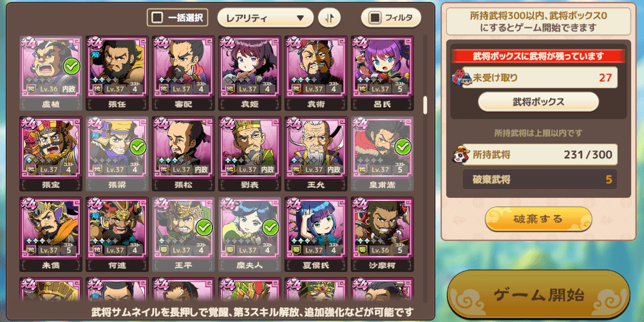Viewport: 644px width, 322px height.
Task: Toggle the sort order arrows button
Action: [329, 17]
